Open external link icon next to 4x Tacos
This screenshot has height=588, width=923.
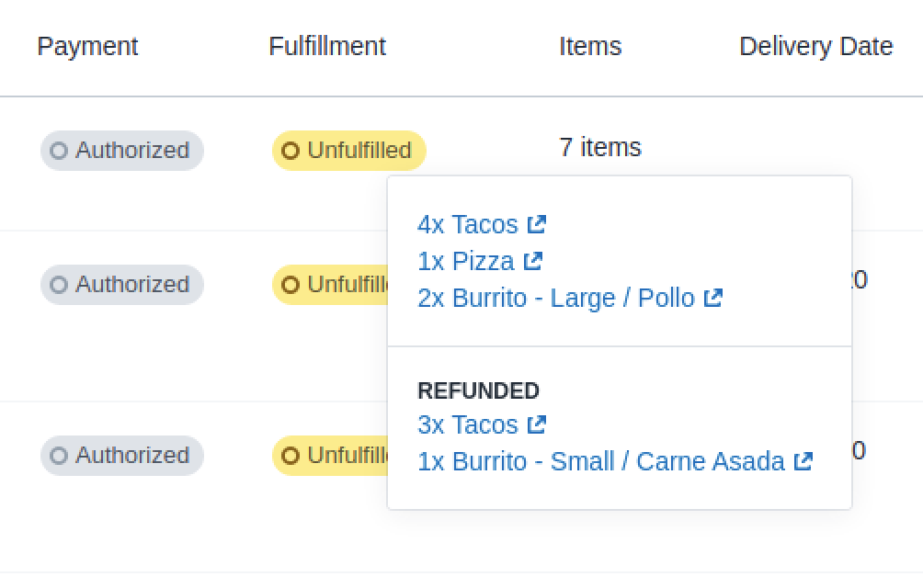(x=537, y=224)
